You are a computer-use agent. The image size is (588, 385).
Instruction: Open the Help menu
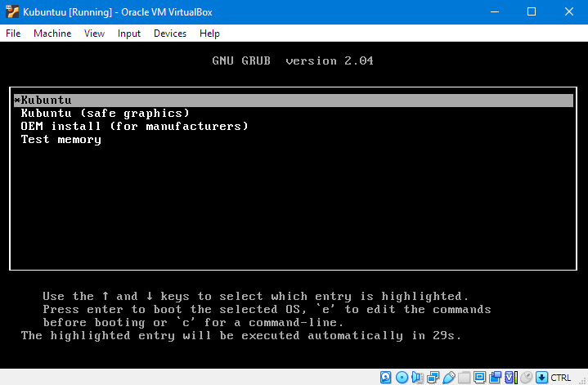[209, 34]
